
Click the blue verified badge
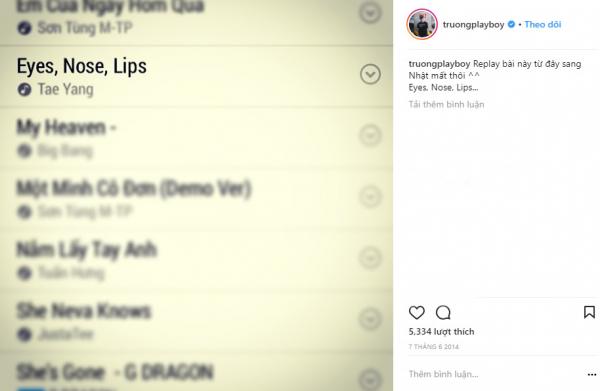pyautogui.click(x=511, y=24)
